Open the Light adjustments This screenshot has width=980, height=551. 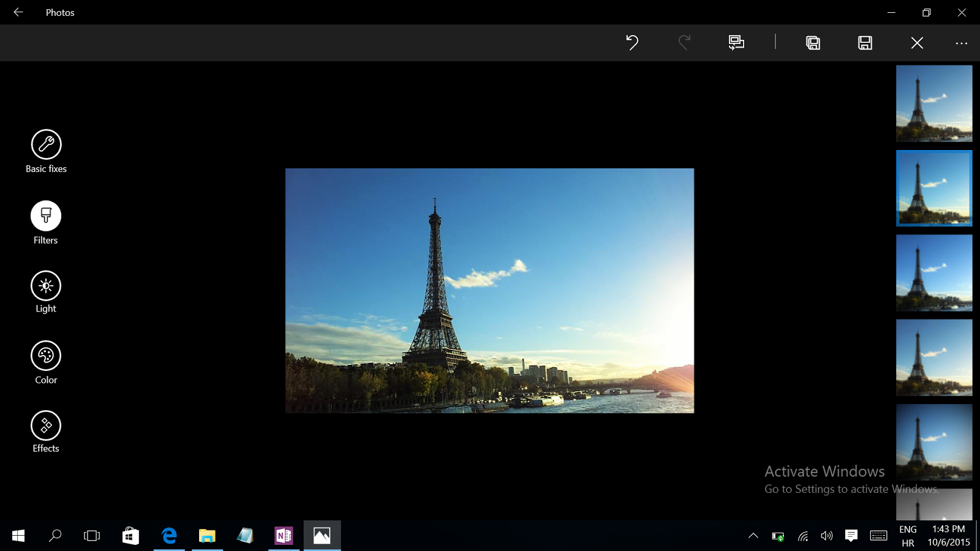(46, 286)
